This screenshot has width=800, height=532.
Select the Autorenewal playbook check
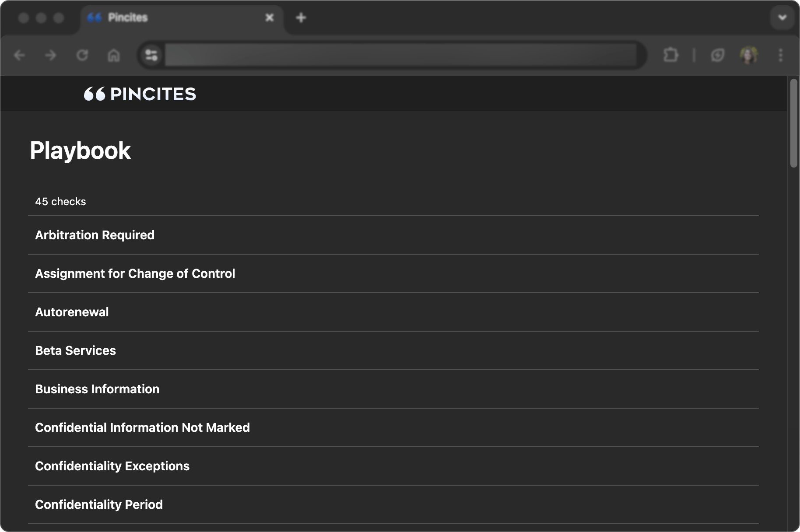[72, 312]
